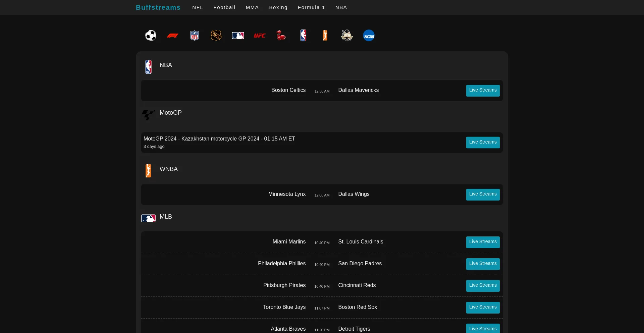The image size is (644, 333).
Task: Open the MotoGP 2024 Kazakhstan motorcycle GP title
Action: pyautogui.click(x=219, y=139)
